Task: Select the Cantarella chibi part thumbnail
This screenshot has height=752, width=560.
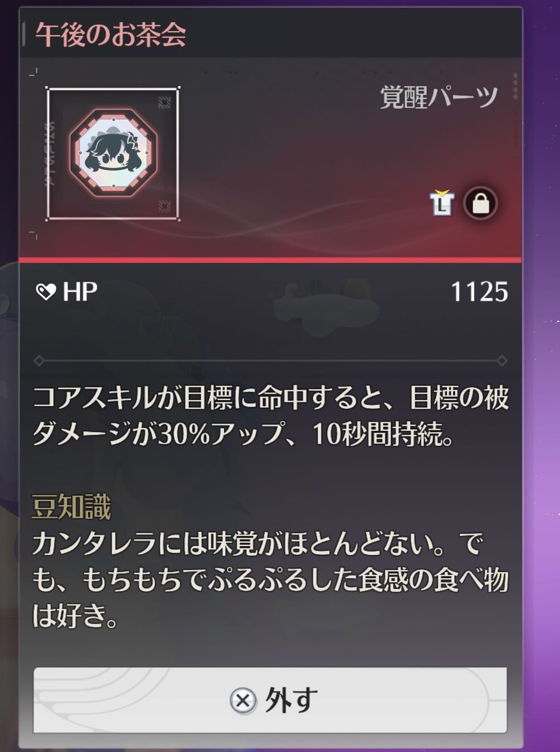Action: coord(113,154)
